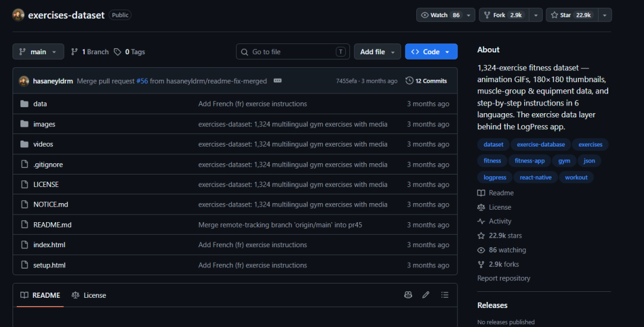Click the Go to file search field
Viewport: 644px width, 327px height.
point(292,52)
